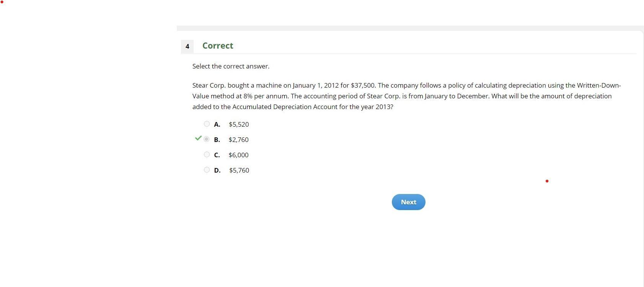Image resolution: width=644 pixels, height=287 pixels.
Task: Click the red dot right of the options
Action: pos(547,181)
